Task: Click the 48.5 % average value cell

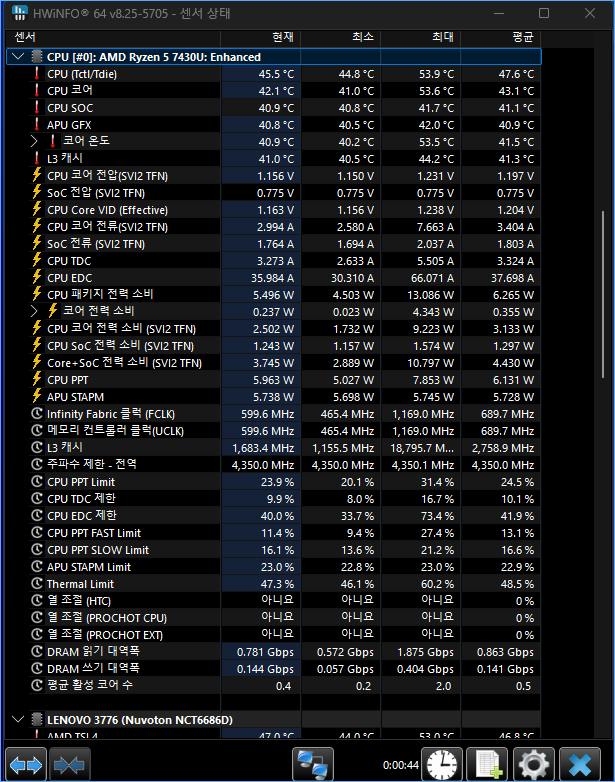Action: click(x=501, y=584)
